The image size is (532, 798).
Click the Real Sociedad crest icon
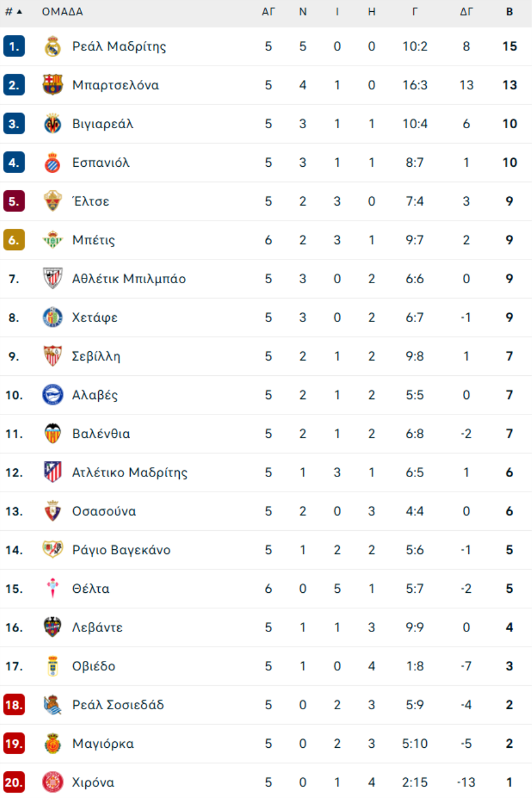[x=53, y=705]
